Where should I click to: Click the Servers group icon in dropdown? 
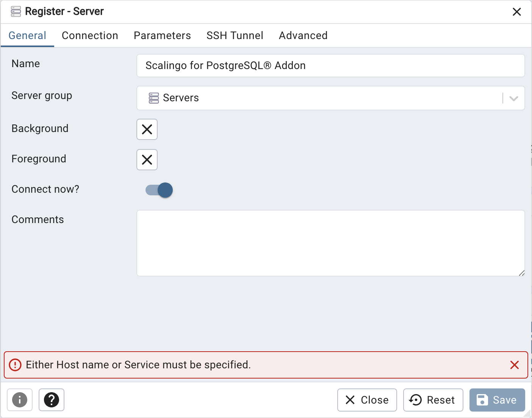pyautogui.click(x=154, y=98)
